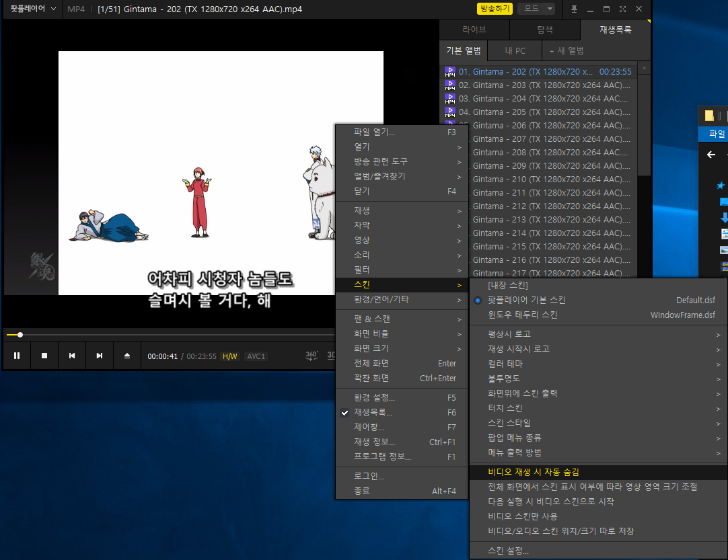The width and height of the screenshot is (728, 560).
Task: Toggle the H/W hardware acceleration indicator
Action: coord(230,356)
